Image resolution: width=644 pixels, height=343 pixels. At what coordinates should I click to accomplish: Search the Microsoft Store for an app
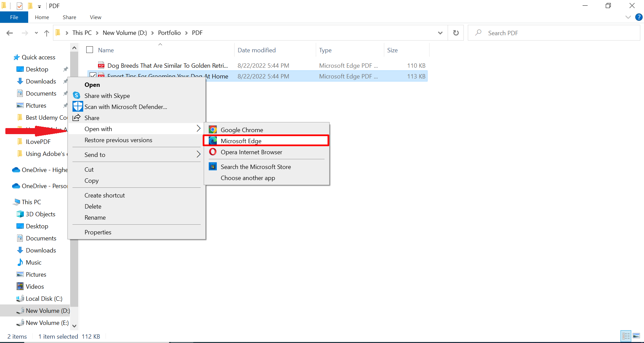255,167
